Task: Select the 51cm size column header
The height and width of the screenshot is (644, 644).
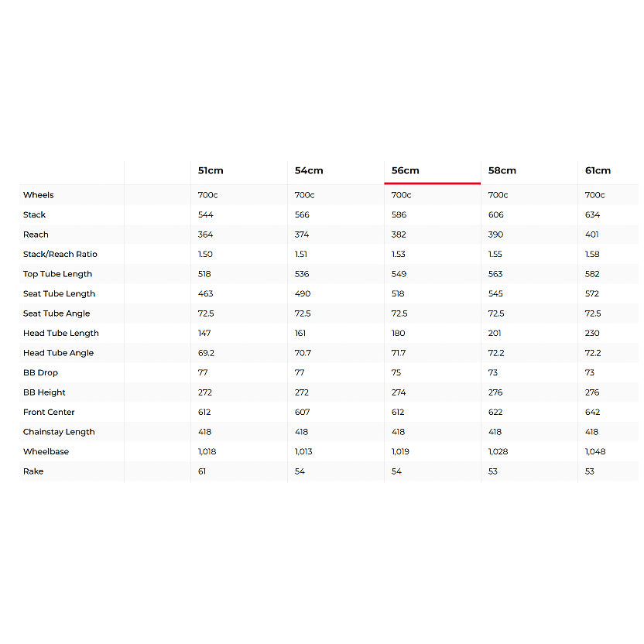Action: point(211,170)
